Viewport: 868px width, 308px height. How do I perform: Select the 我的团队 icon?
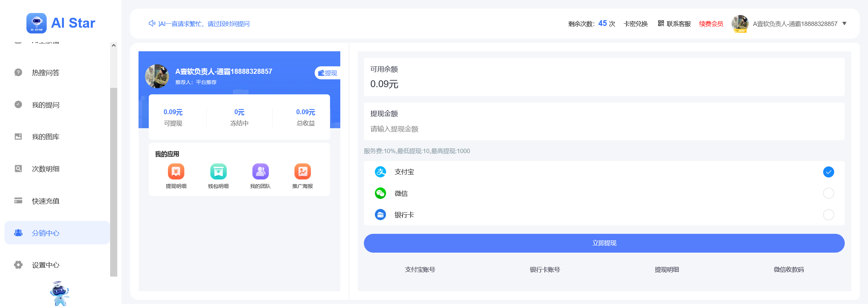260,172
